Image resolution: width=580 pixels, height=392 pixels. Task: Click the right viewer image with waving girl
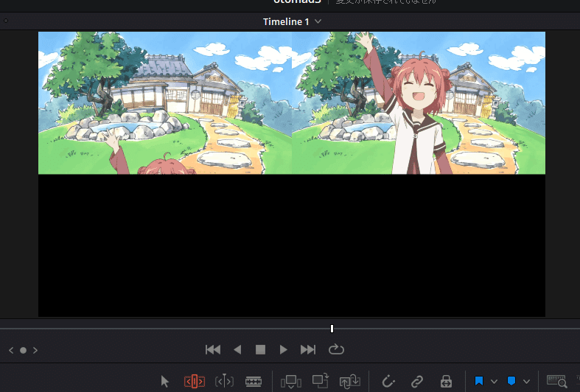click(419, 103)
